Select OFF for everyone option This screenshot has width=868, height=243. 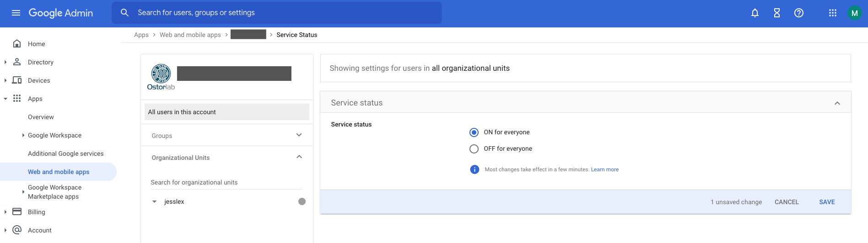pyautogui.click(x=474, y=149)
